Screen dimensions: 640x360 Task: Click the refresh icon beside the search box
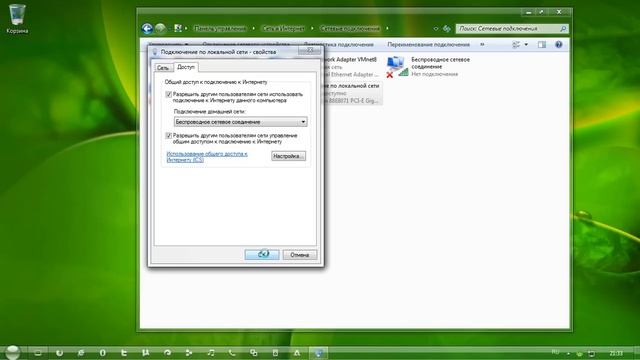(447, 29)
